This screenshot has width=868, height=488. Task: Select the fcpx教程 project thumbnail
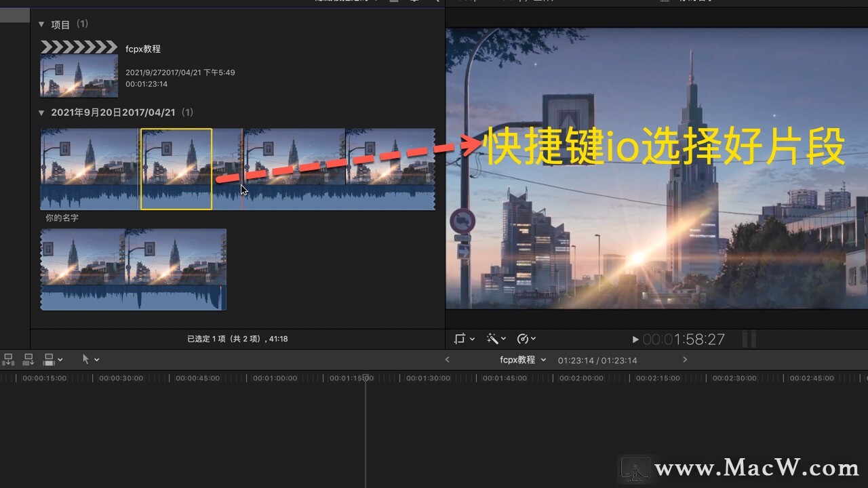tap(79, 69)
